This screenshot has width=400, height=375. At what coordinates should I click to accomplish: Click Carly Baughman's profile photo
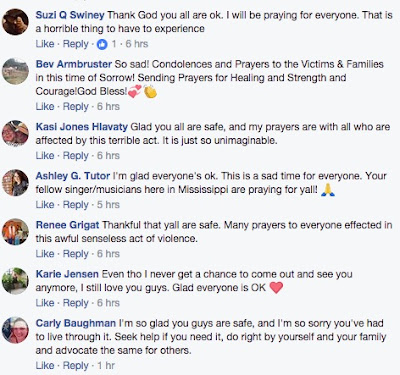[15, 330]
